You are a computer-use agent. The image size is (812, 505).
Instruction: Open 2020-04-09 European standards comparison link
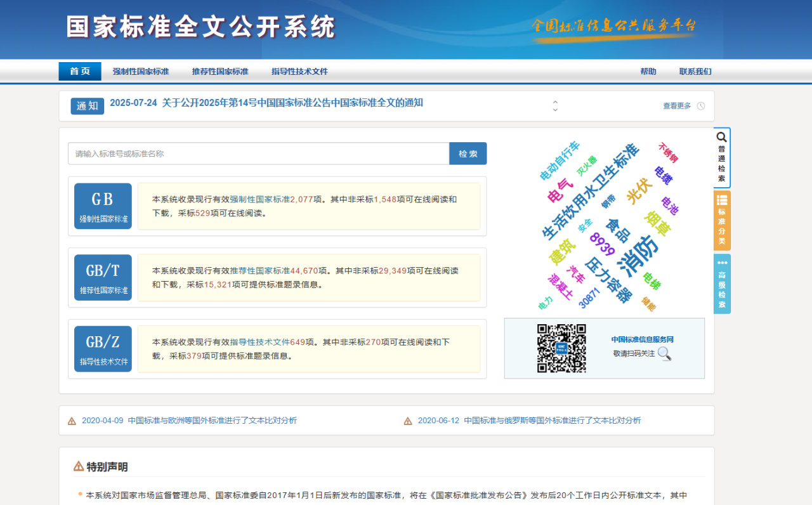pos(189,421)
